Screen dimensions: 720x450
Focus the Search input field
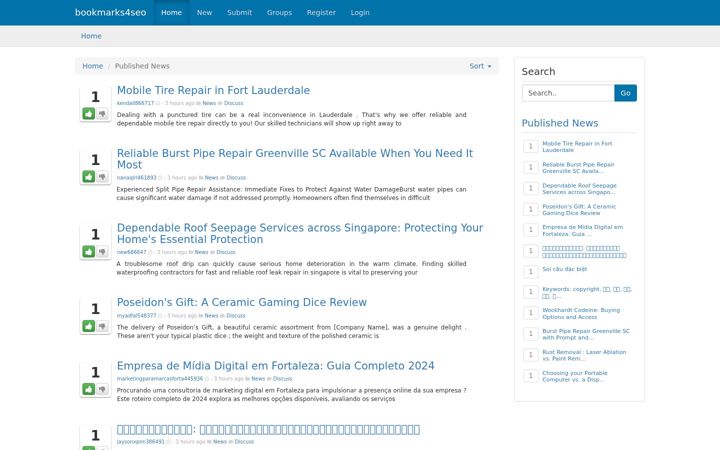coord(568,93)
